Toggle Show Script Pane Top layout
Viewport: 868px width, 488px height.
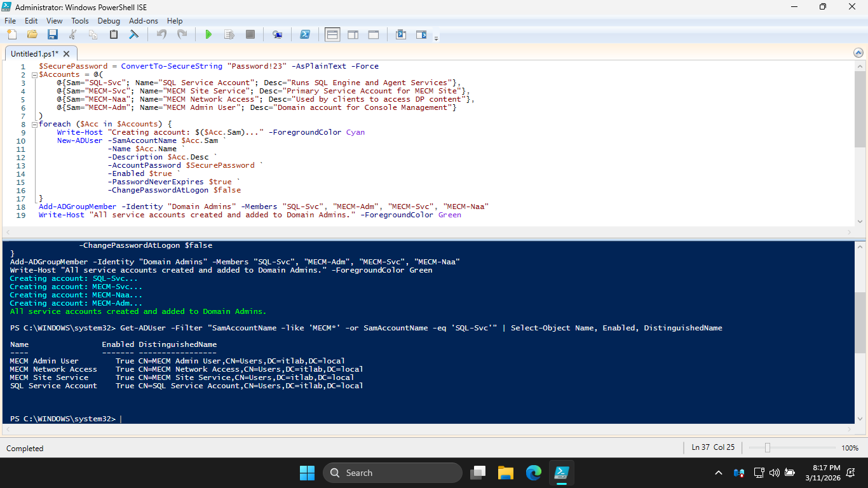coord(332,34)
